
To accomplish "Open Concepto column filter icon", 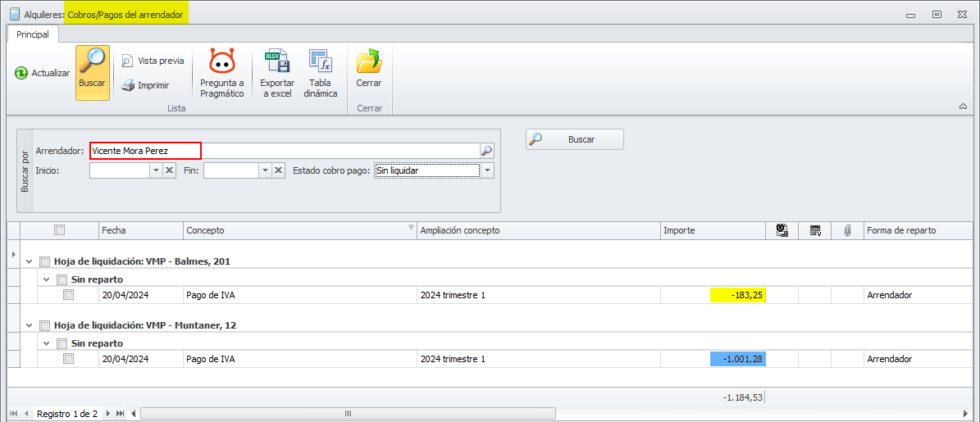I will (x=411, y=227).
